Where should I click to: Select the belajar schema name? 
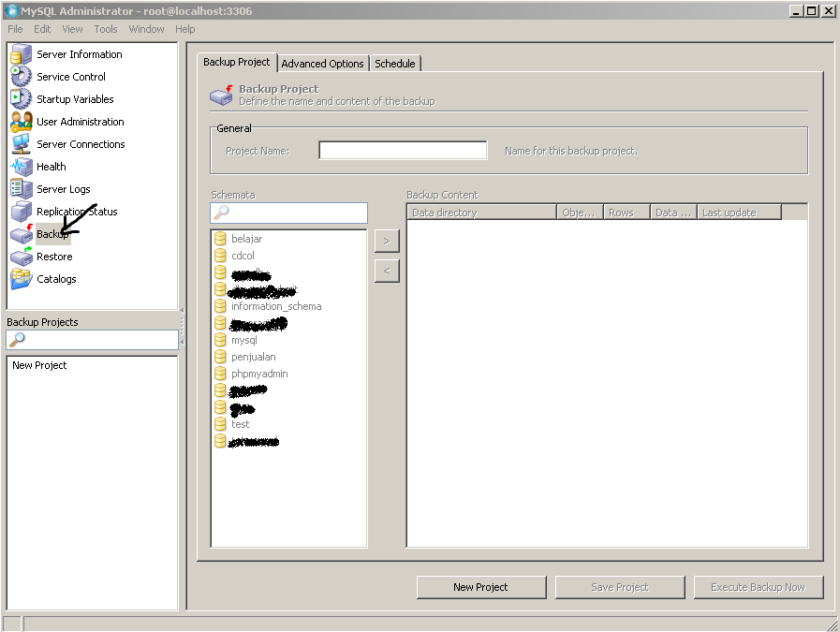click(x=247, y=239)
